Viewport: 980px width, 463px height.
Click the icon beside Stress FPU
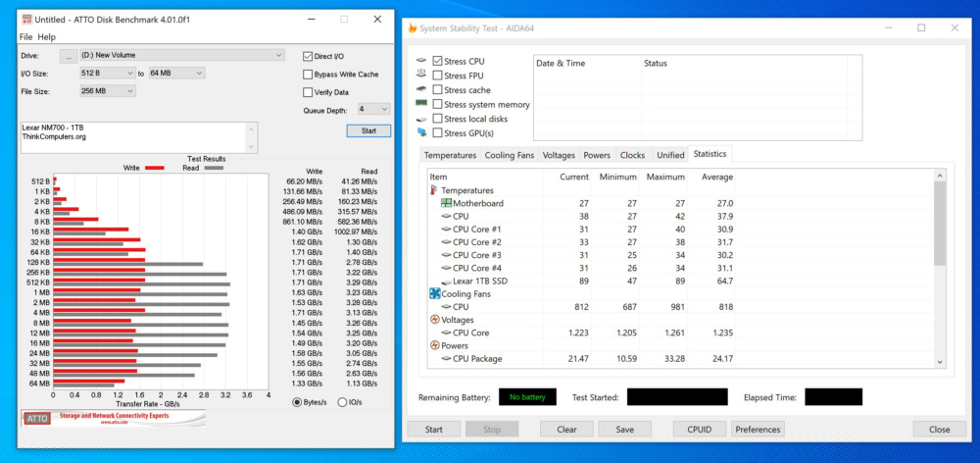click(x=421, y=76)
